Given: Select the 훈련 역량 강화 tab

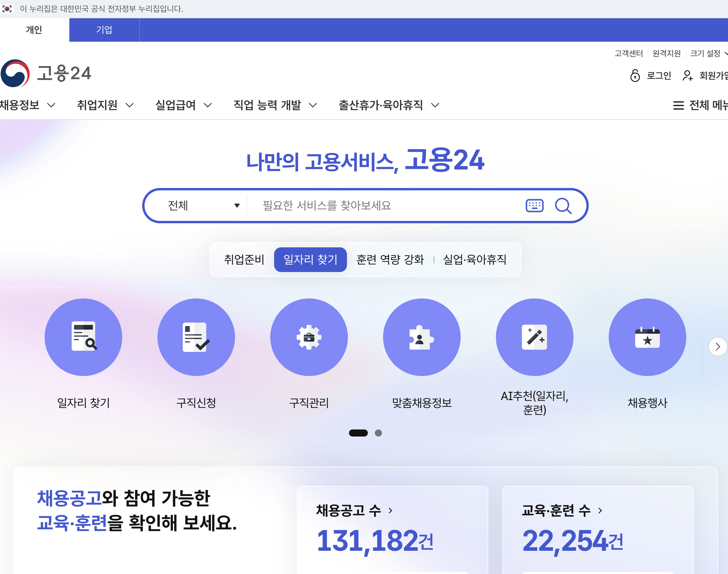Looking at the screenshot, I should [390, 259].
